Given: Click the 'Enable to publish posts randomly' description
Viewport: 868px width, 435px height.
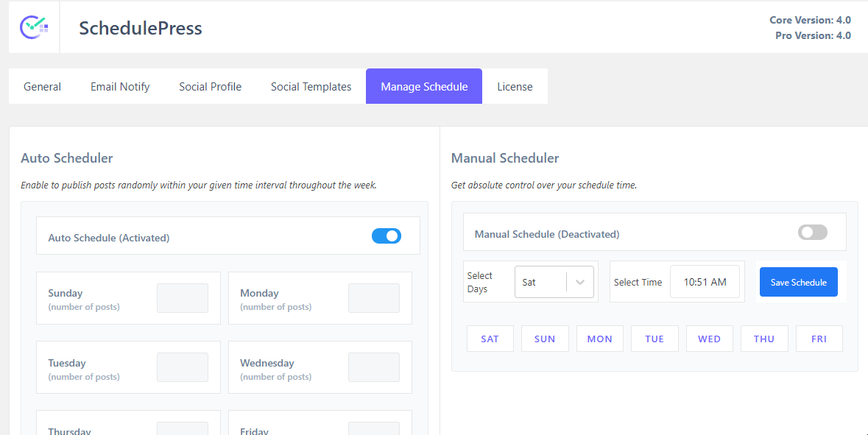Looking at the screenshot, I should pos(199,185).
